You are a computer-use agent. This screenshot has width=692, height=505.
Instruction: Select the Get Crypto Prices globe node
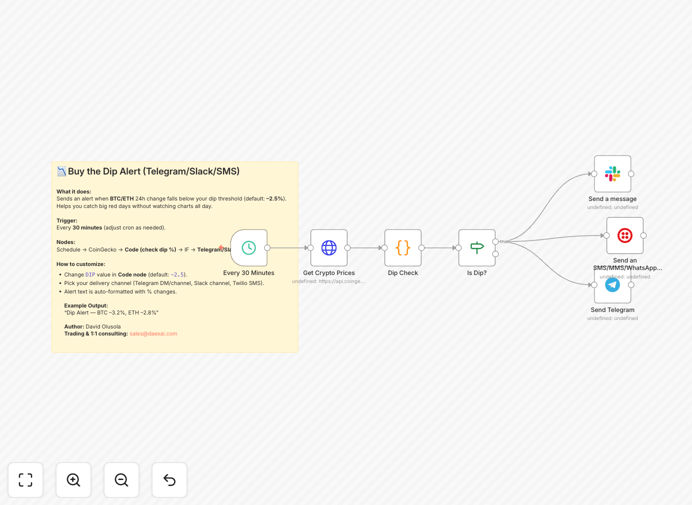[x=329, y=248]
